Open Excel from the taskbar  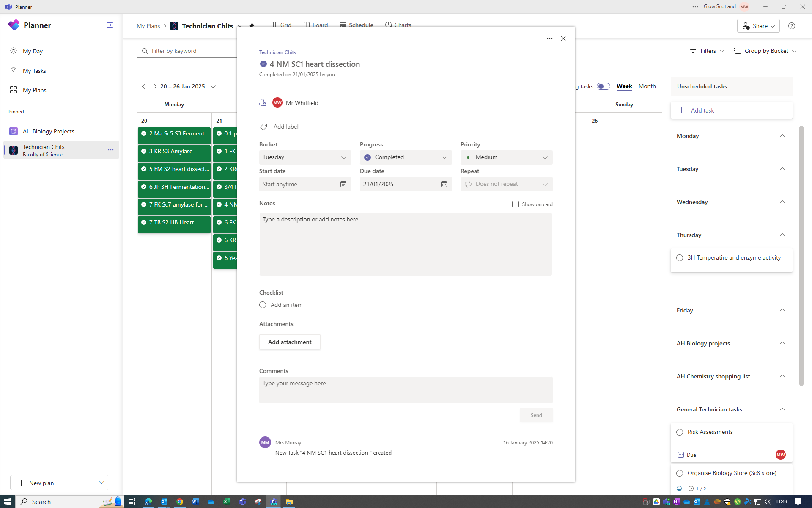coord(227,502)
